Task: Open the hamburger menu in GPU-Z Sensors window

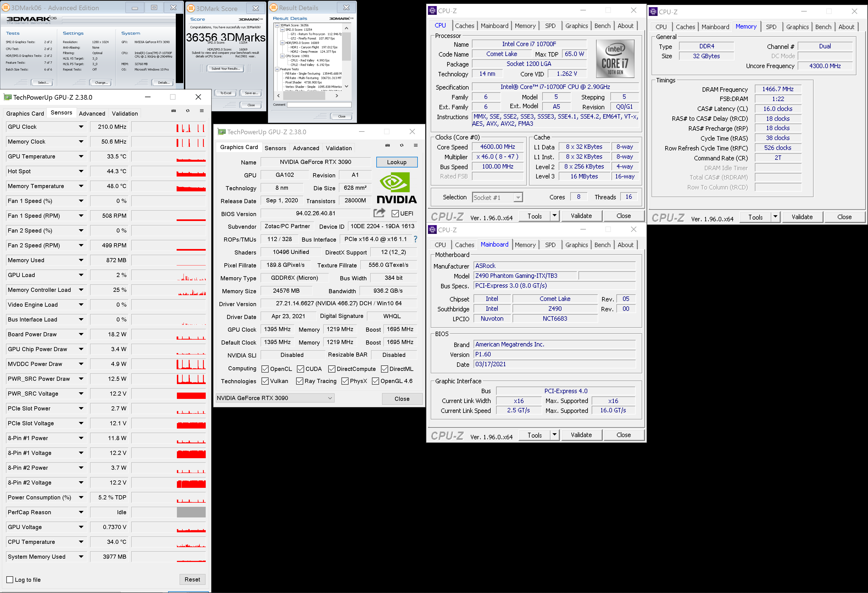Action: [202, 111]
